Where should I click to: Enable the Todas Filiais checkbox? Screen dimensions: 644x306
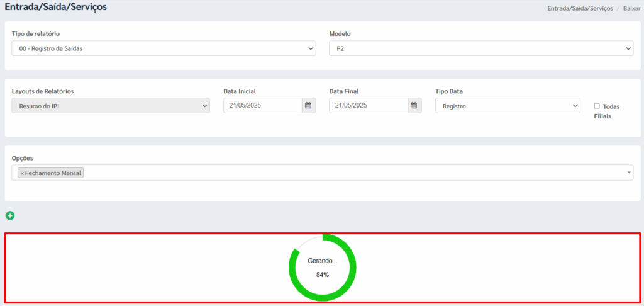pyautogui.click(x=597, y=106)
